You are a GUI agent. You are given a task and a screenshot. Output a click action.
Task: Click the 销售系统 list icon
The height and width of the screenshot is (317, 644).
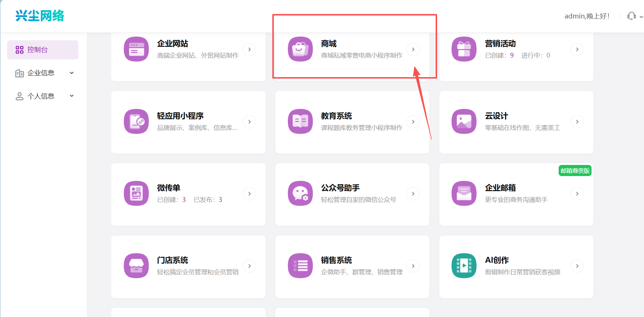tap(300, 266)
